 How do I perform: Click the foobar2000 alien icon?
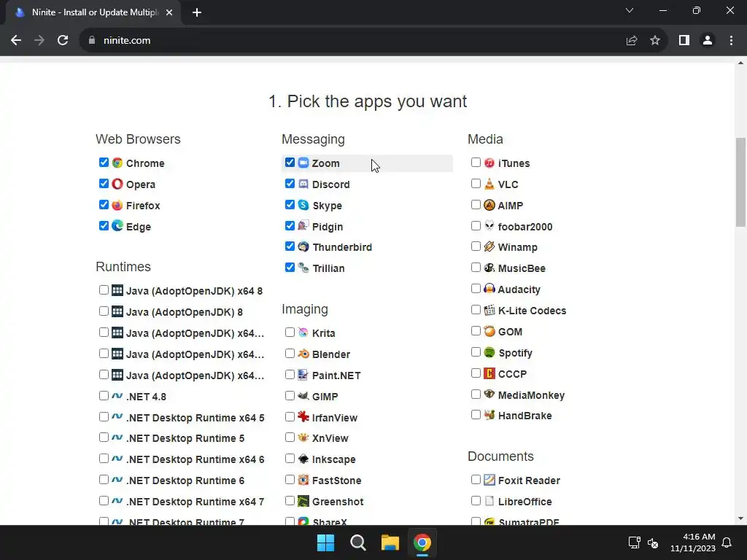coord(489,226)
